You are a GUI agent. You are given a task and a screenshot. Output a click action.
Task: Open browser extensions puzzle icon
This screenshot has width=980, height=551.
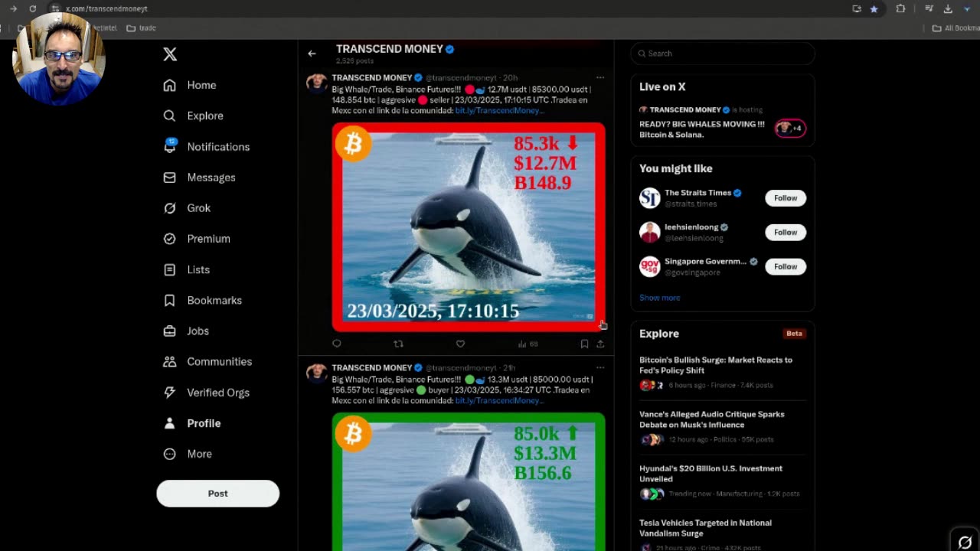click(900, 8)
